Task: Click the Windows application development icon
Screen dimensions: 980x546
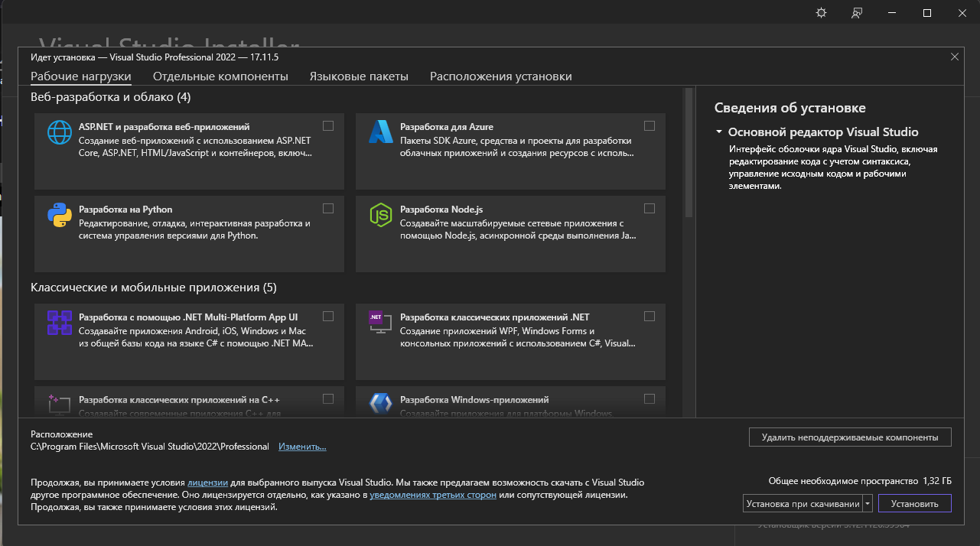Action: [380, 404]
